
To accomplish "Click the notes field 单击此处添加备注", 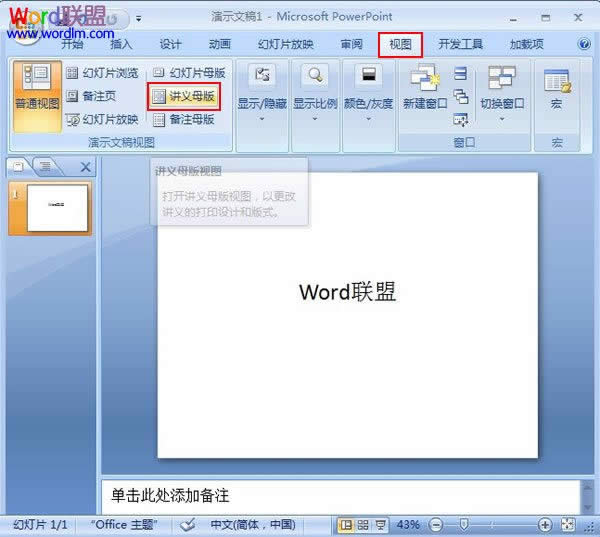I will pyautogui.click(x=341, y=496).
